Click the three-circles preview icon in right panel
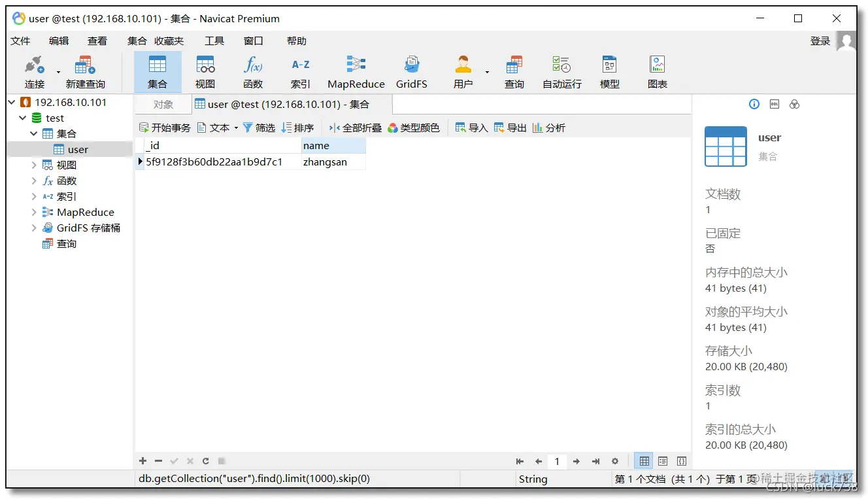The height and width of the screenshot is (499, 868). (x=795, y=105)
